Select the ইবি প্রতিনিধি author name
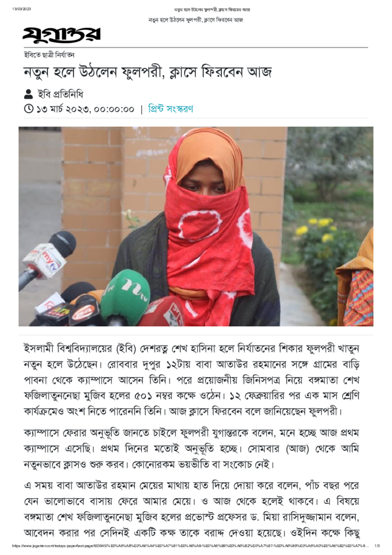392x555 pixels. pyautogui.click(x=61, y=94)
